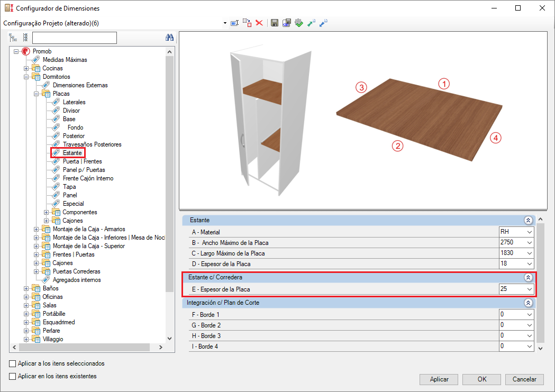
Task: Save configuration using the floppy disk icon
Action: [274, 23]
